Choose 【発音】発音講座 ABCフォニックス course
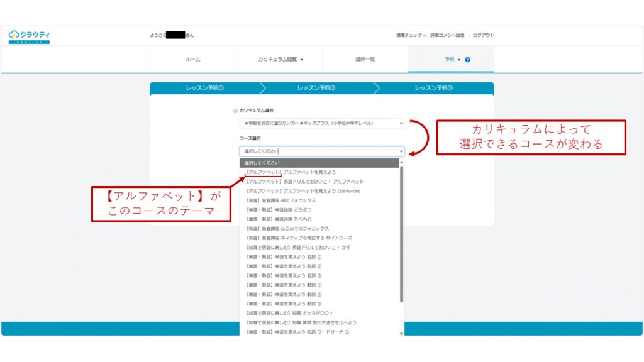Image resolution: width=644 pixels, height=362 pixels. click(280, 200)
